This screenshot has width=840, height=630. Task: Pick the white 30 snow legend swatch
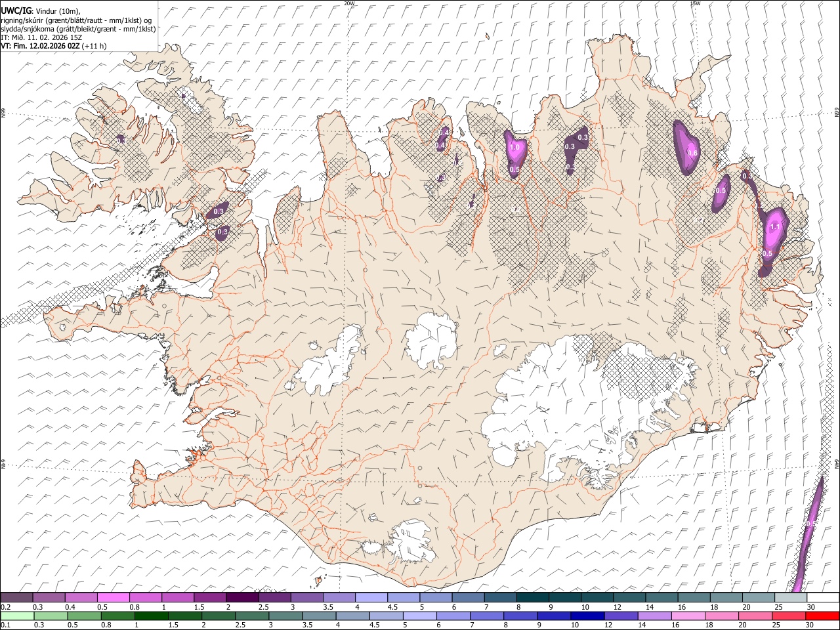824,597
